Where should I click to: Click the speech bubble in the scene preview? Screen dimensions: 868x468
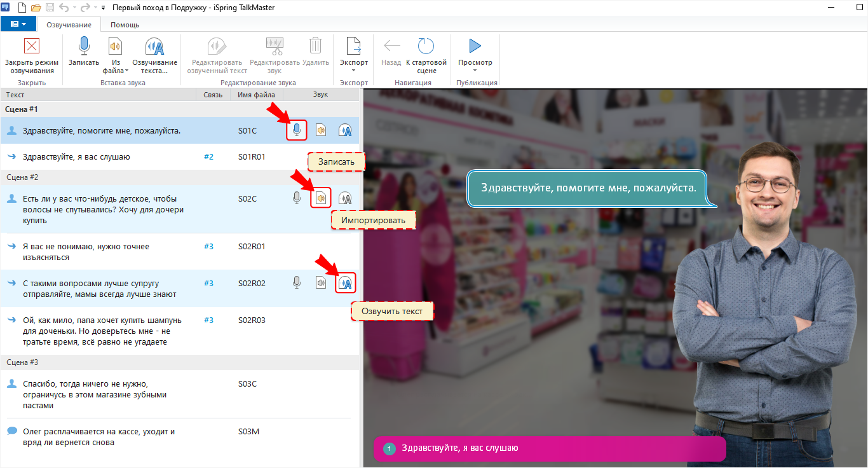[x=588, y=188]
